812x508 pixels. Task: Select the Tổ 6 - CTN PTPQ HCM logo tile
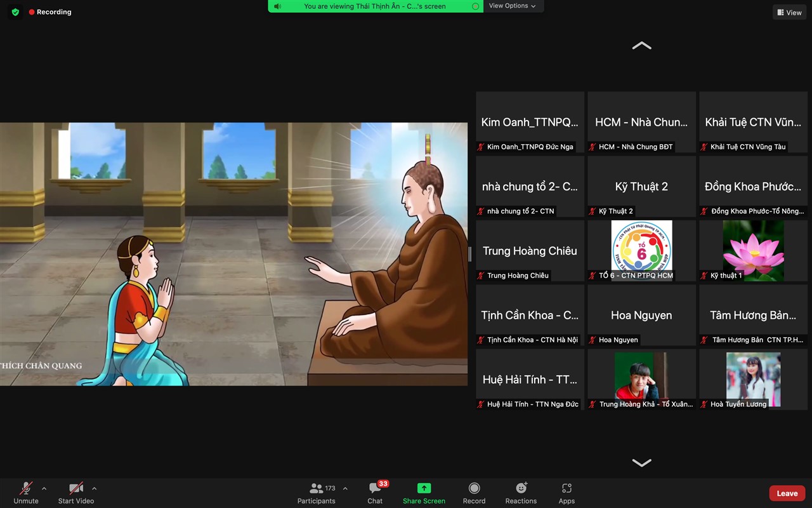coord(641,250)
